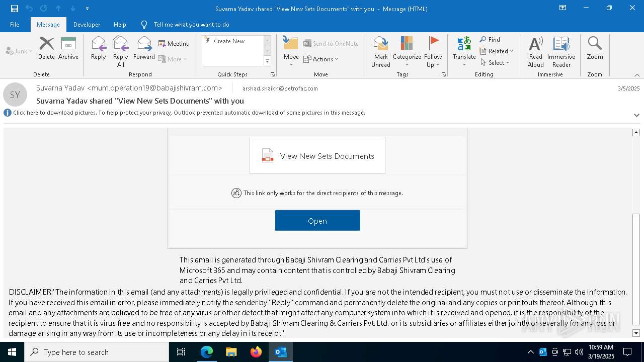Open the Help tab
Viewport: 644px width, 362px height.
tap(120, 25)
